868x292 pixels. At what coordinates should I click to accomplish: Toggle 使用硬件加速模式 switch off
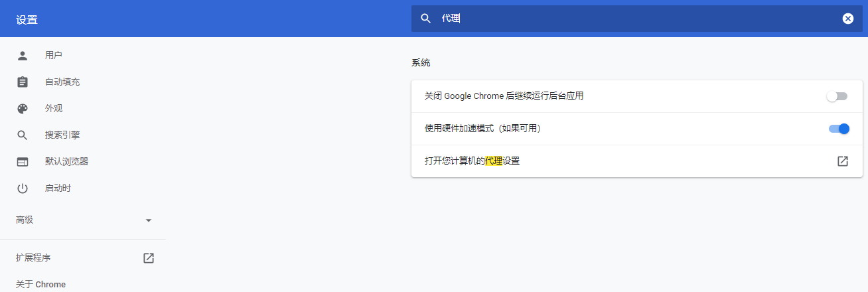point(839,129)
